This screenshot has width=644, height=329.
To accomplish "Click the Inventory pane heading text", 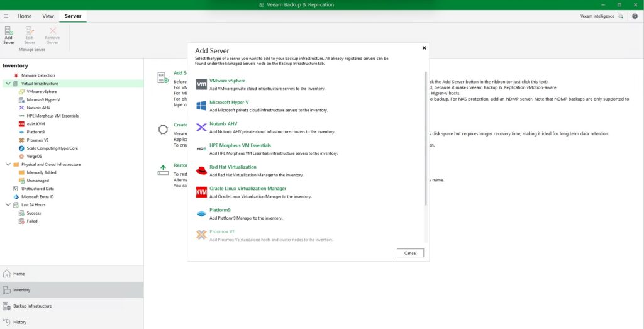I will [x=15, y=65].
